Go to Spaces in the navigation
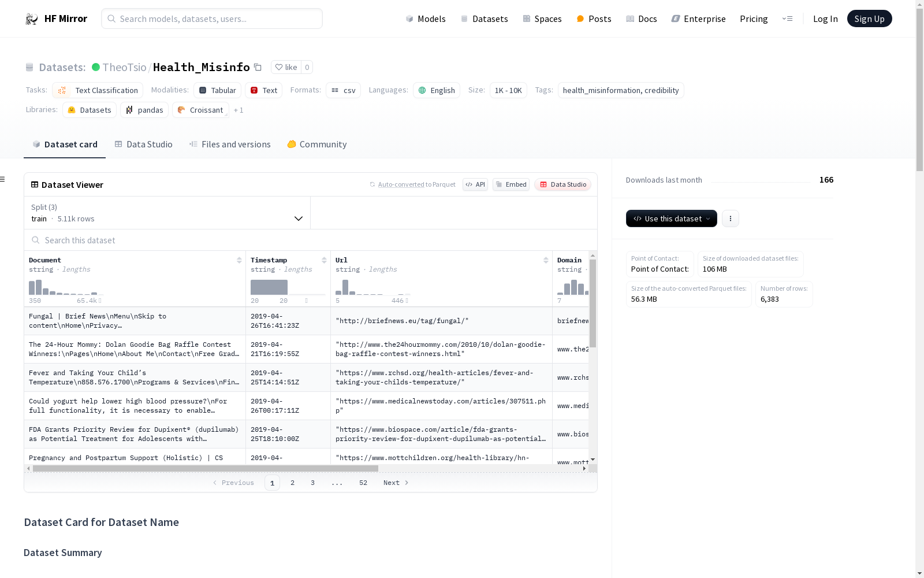Viewport: 924px width, 578px height. [542, 18]
